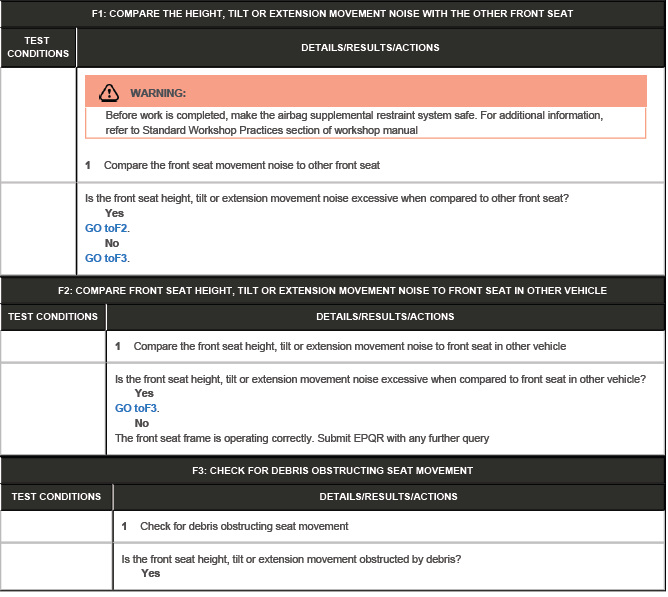This screenshot has width=668, height=597.
Task: Select Check for debris obstructing step text
Action: 244,526
